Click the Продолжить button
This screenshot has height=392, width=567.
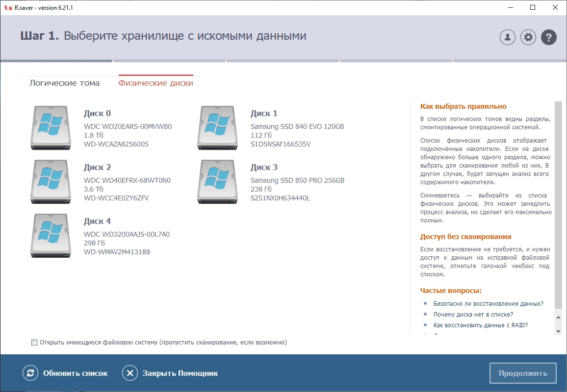(x=523, y=373)
